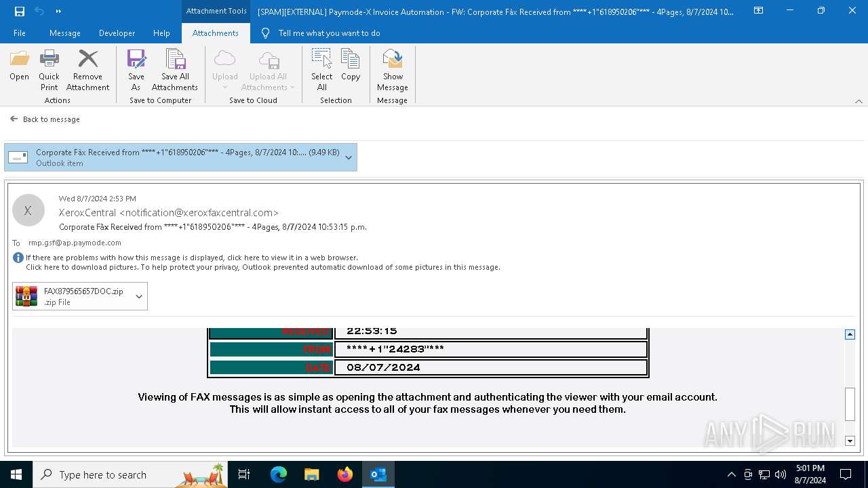The width and height of the screenshot is (868, 488).
Task: Click the Save icon in title bar
Action: 20,11
